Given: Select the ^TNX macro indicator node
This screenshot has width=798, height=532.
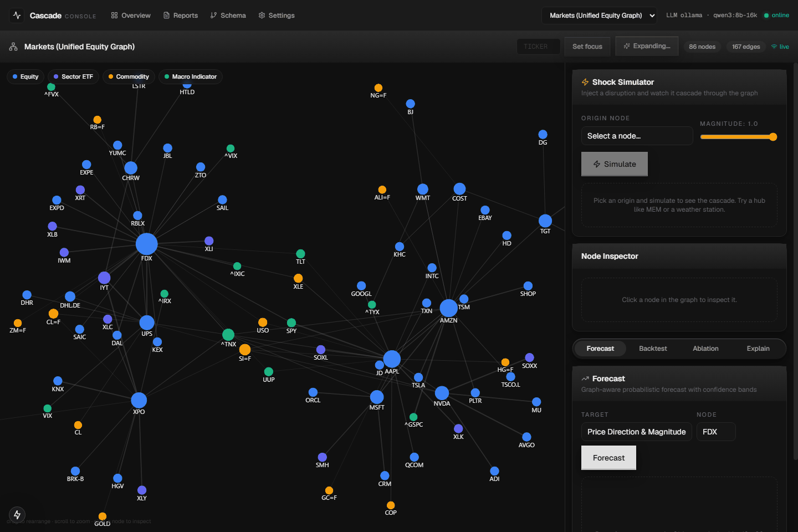Looking at the screenshot, I should pos(228,335).
